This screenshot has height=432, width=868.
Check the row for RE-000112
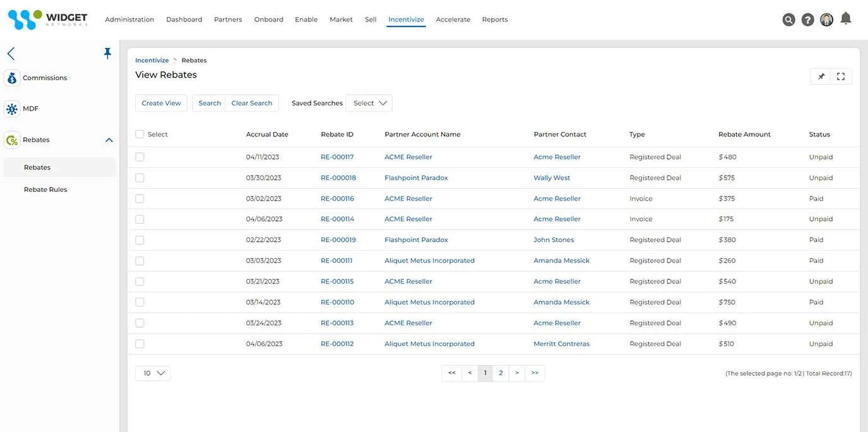(140, 344)
